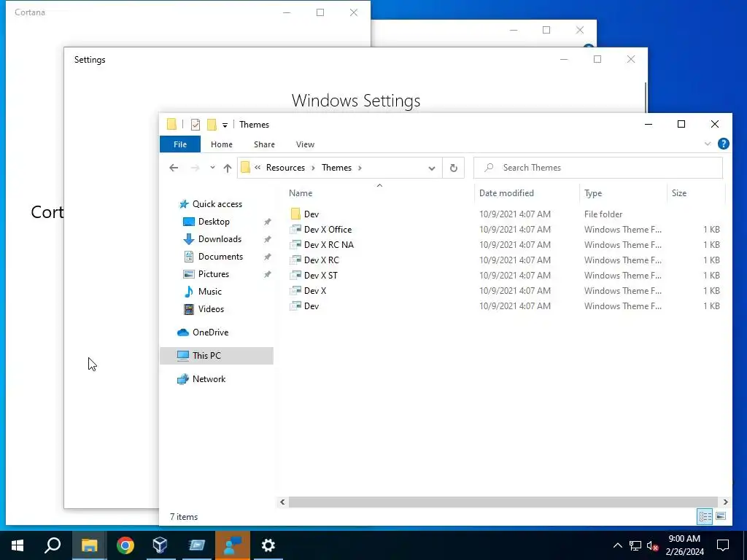Select the Dev X Office theme file
The width and height of the screenshot is (747, 560).
(x=328, y=230)
